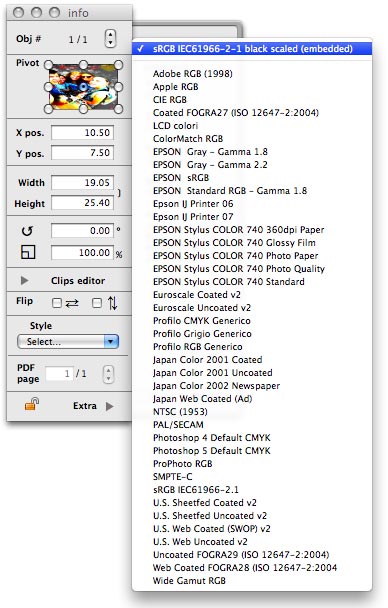Enable the vertical Flip checkbox

pyautogui.click(x=97, y=303)
